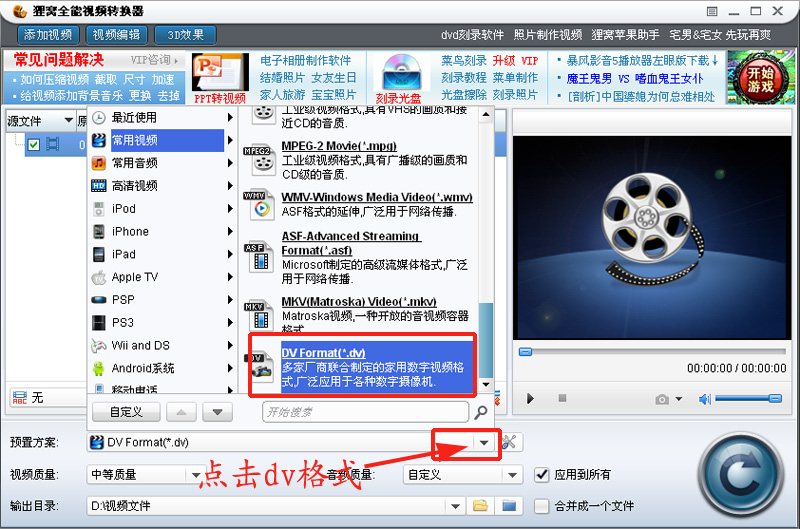The height and width of the screenshot is (529, 800).
Task: Open the window menu icon in title bar
Action: pos(712,11)
